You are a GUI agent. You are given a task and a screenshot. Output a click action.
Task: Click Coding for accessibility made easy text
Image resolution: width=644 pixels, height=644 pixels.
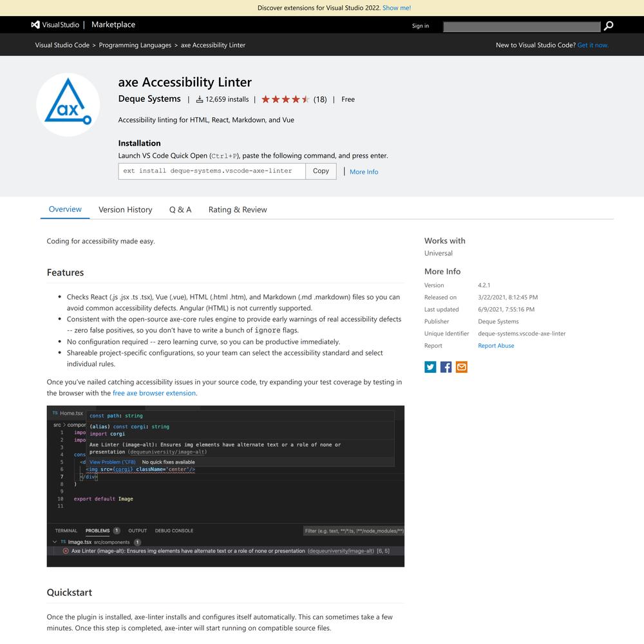[x=100, y=241]
